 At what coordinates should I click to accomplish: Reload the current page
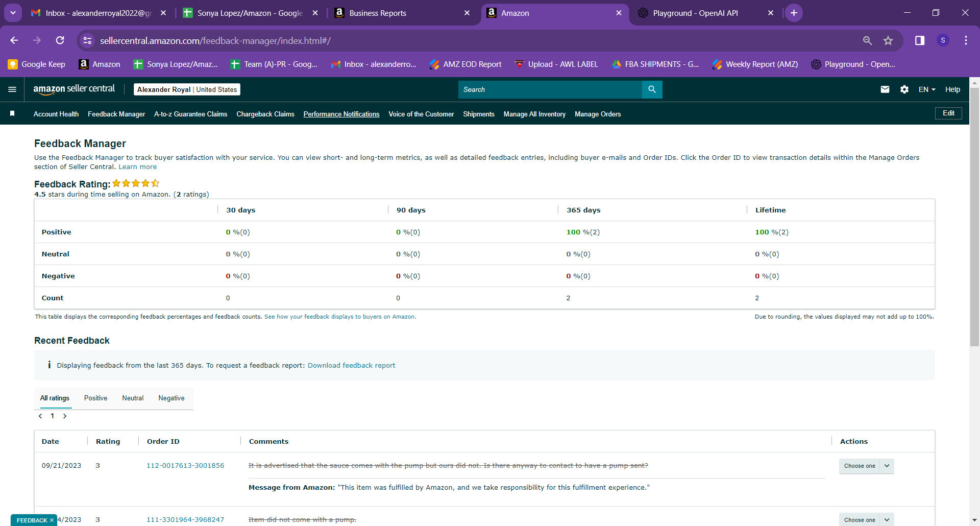pyautogui.click(x=60, y=40)
